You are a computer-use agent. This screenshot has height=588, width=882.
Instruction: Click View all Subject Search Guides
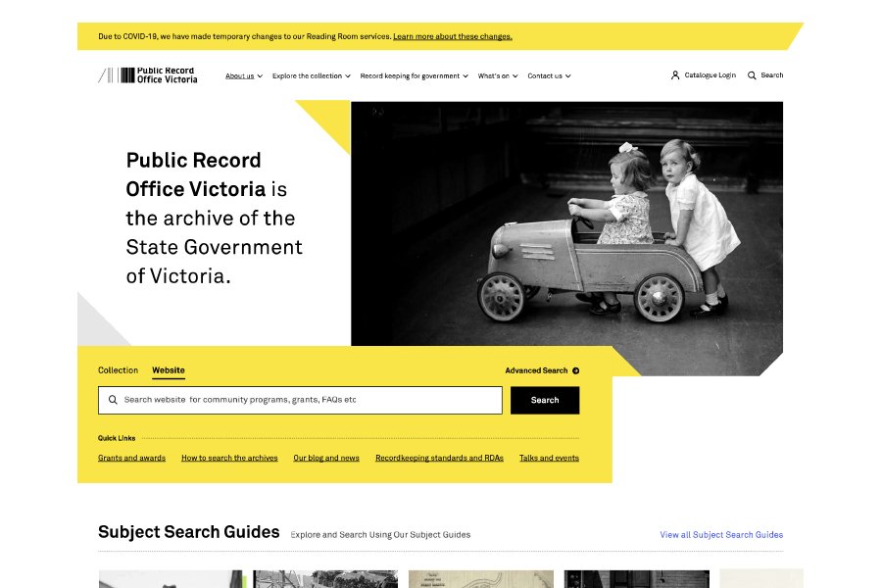(x=720, y=534)
